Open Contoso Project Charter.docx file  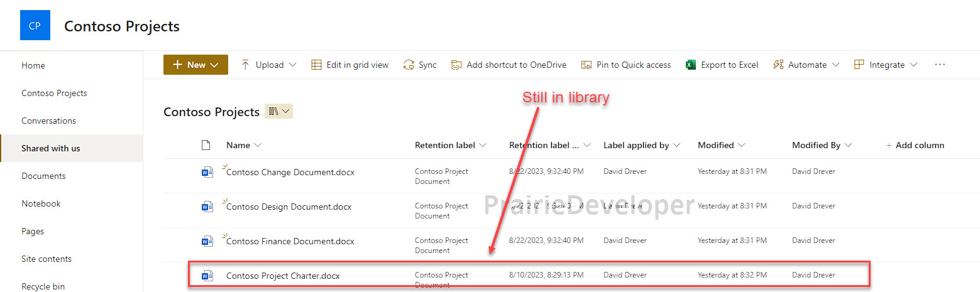click(283, 276)
